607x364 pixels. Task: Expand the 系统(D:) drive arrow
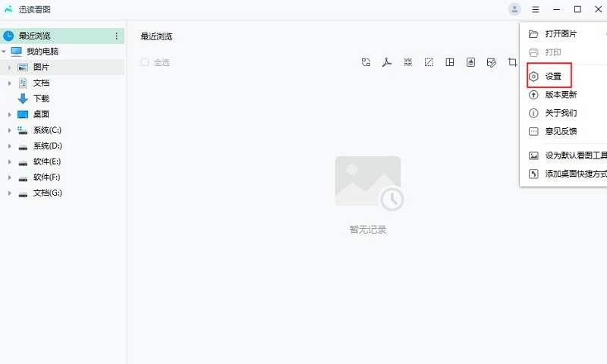[x=10, y=146]
